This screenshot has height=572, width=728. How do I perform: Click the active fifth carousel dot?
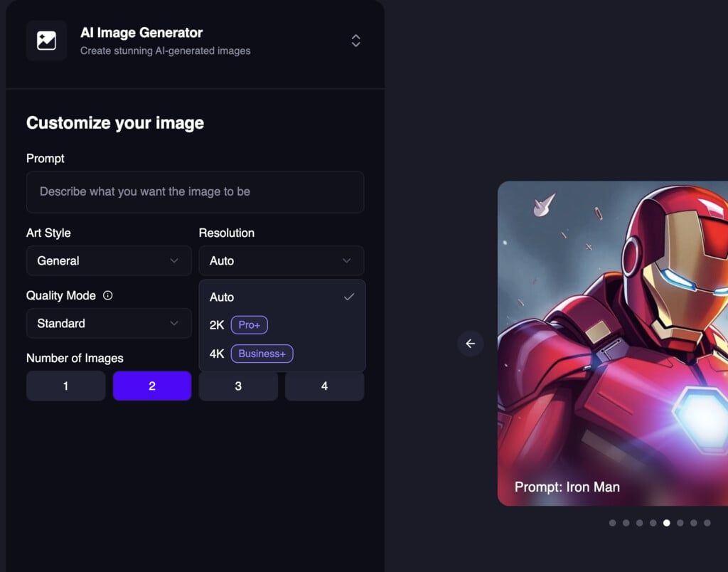pyautogui.click(x=666, y=523)
